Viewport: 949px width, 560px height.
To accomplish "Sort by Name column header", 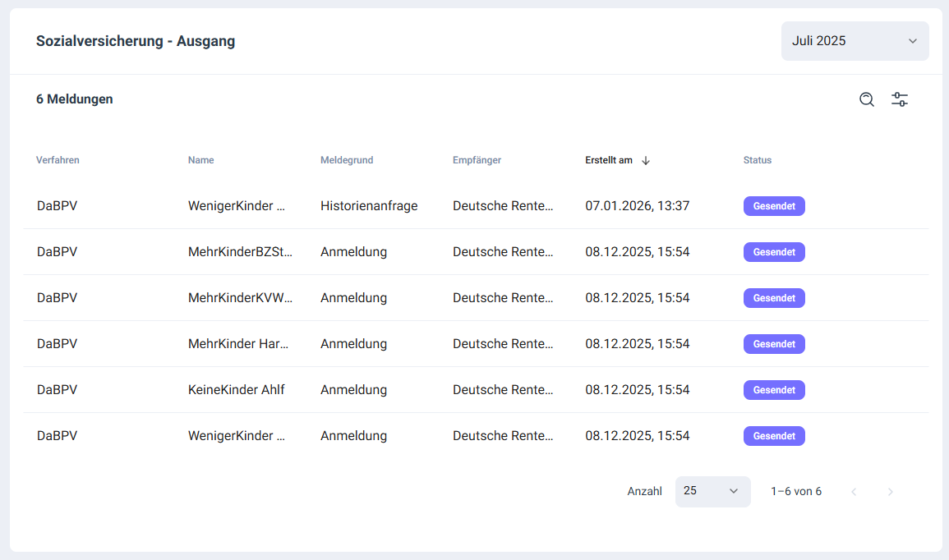I will pos(200,160).
